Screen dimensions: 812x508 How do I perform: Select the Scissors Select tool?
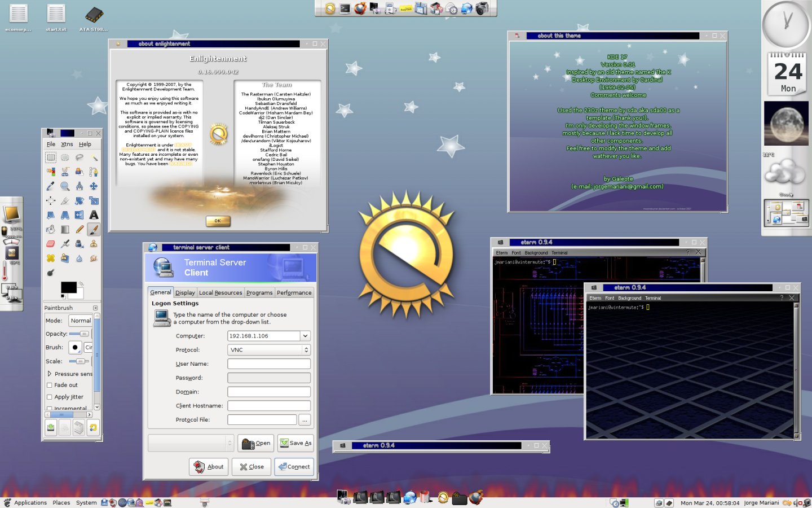click(x=65, y=172)
